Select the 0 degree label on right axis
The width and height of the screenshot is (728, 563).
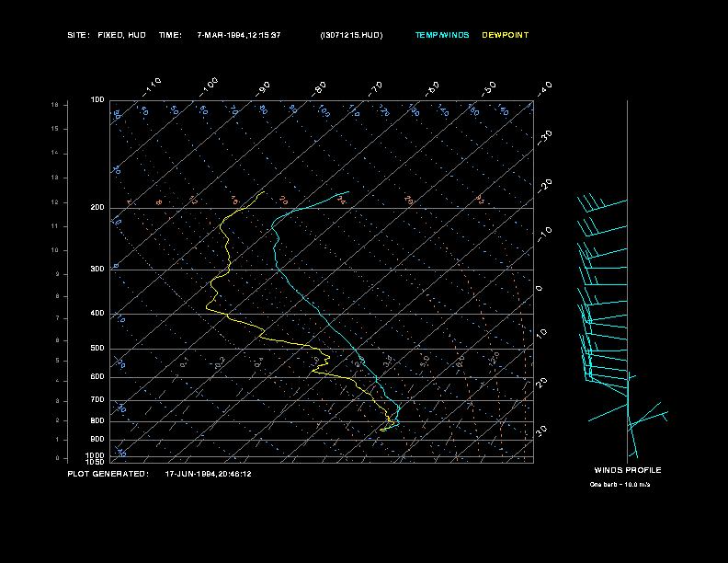tap(540, 288)
